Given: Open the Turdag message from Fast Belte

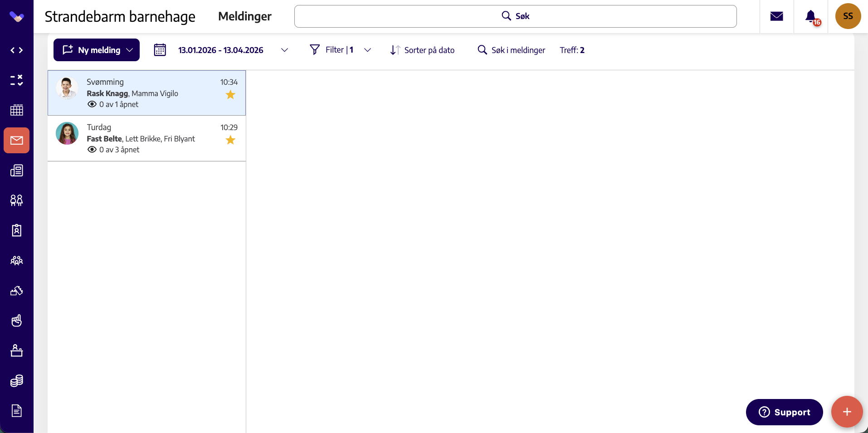Looking at the screenshot, I should [x=147, y=138].
